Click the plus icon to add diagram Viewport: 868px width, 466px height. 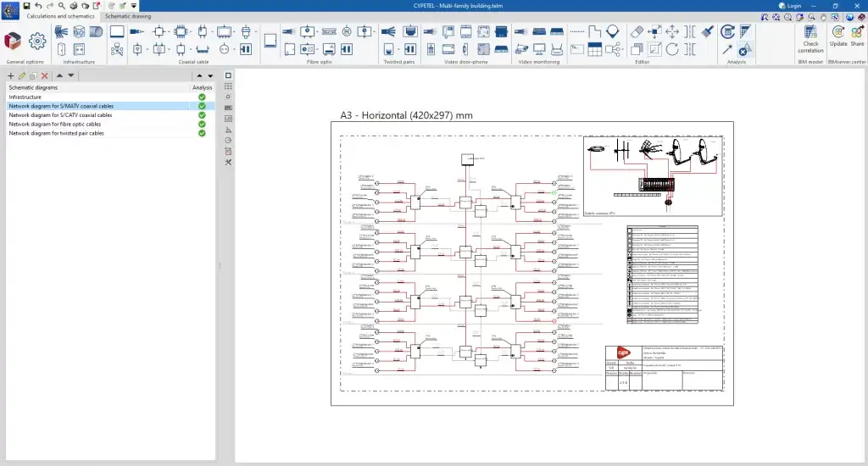point(10,76)
